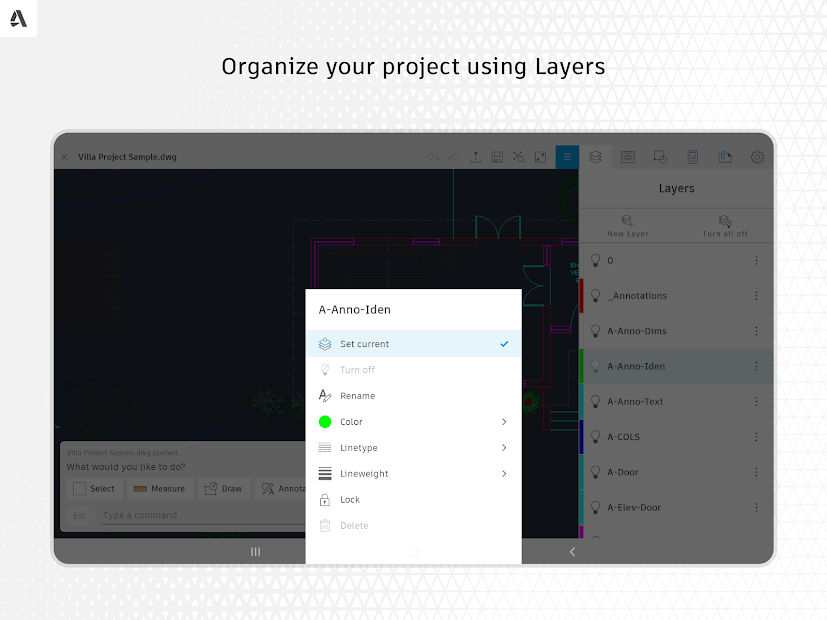Save the drawing using the Save icon
The image size is (827, 620).
pos(497,157)
